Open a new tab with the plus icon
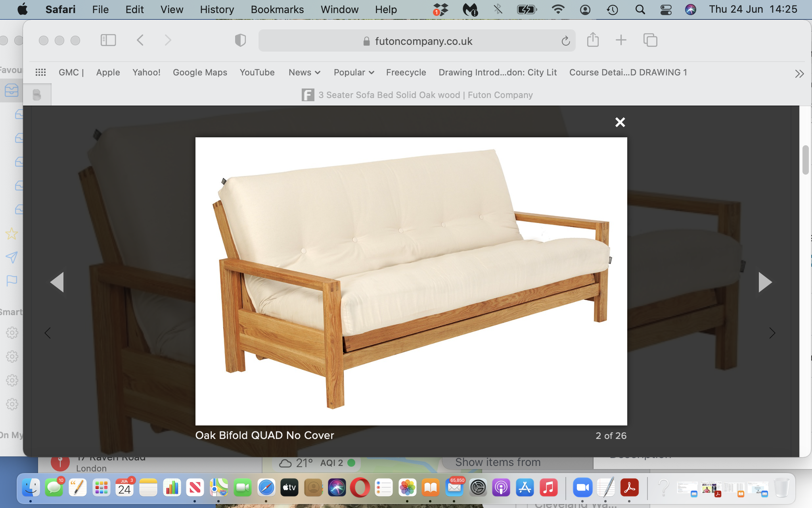The image size is (812, 508). click(621, 40)
